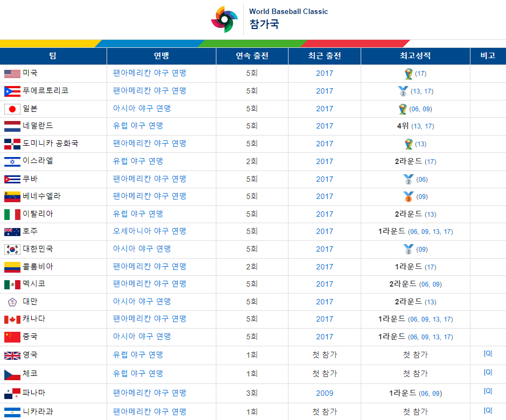Click the silver medal icon in 대한민국 row

(x=409, y=250)
